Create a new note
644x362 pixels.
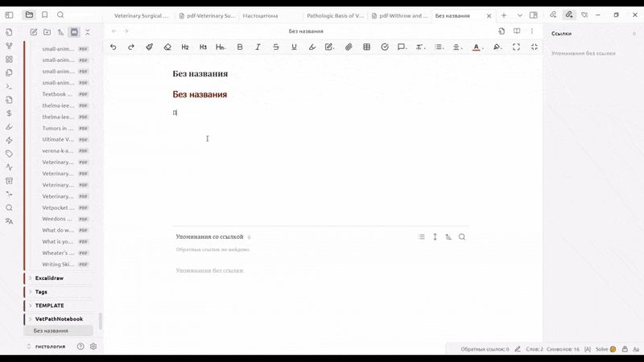34,32
